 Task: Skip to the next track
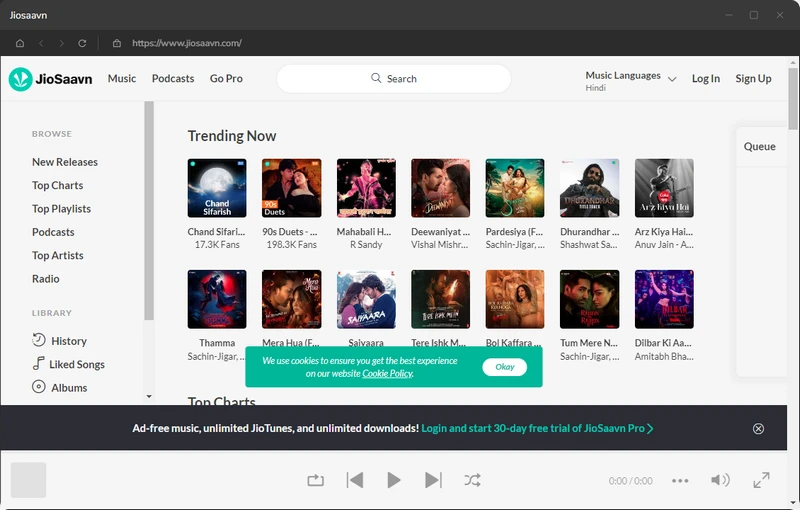[x=433, y=480]
